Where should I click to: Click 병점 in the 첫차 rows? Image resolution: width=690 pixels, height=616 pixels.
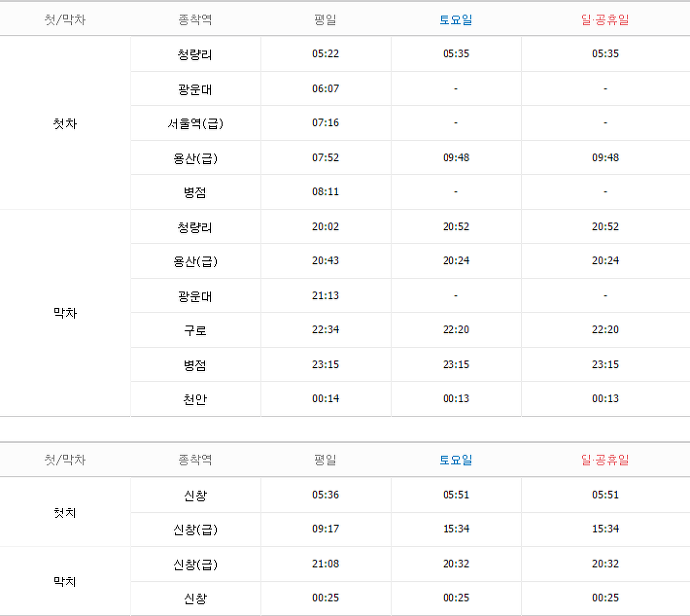(x=195, y=193)
